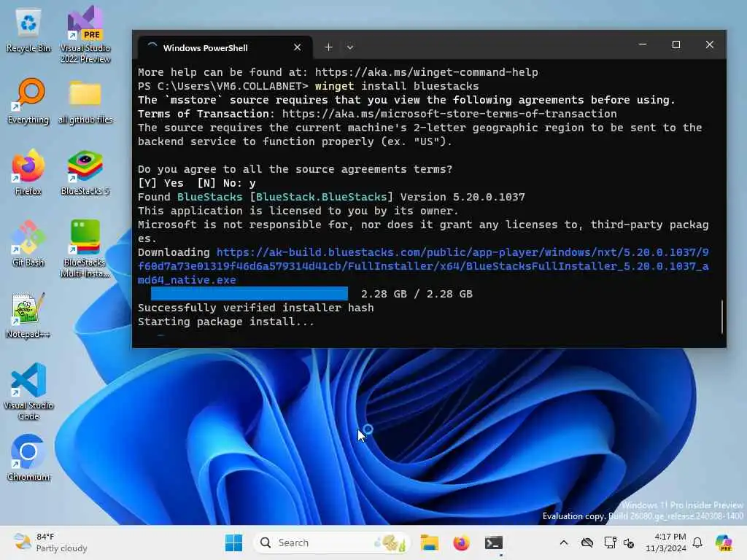Screen dimensions: 747x560
Task: Click the '[Y] Yes [N] No: y' prompt line
Action: pos(197,183)
